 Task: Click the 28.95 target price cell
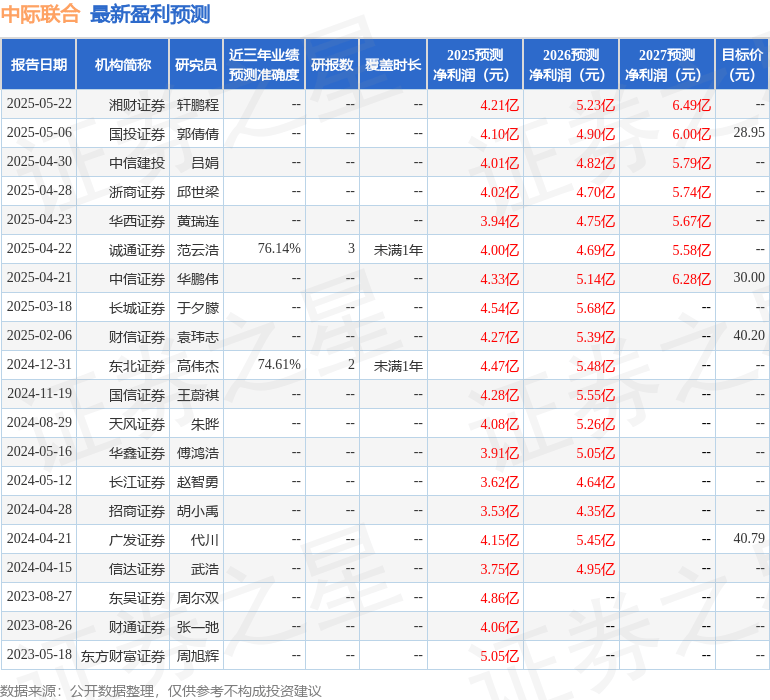coord(748,133)
